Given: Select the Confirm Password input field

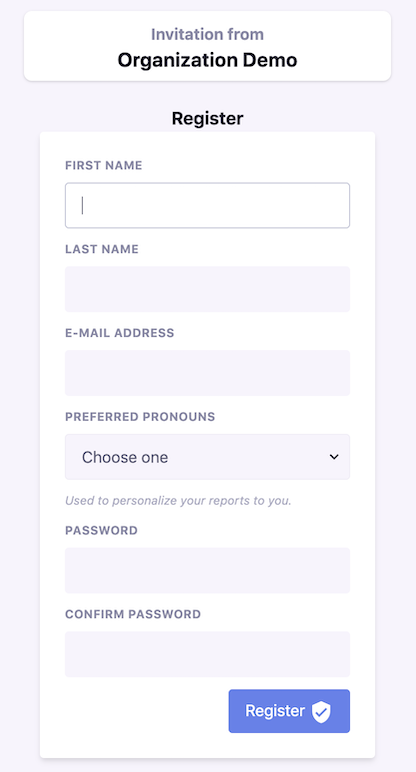Looking at the screenshot, I should click(207, 654).
